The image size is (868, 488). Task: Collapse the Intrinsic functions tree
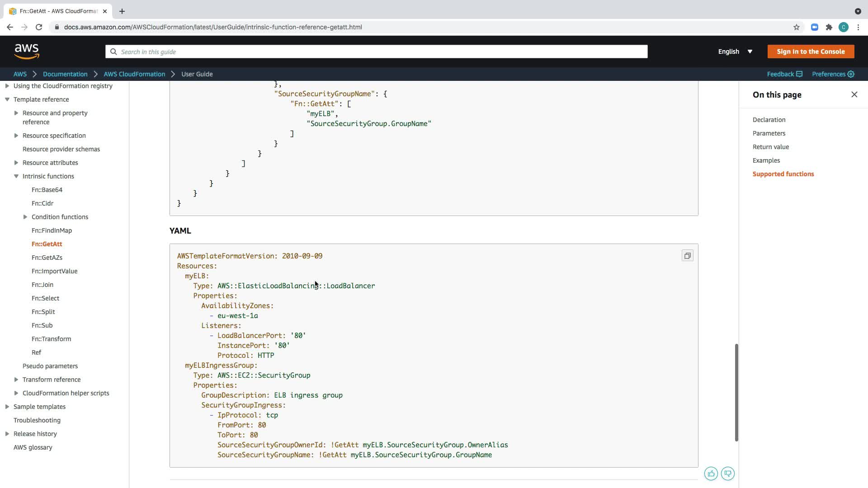point(16,176)
